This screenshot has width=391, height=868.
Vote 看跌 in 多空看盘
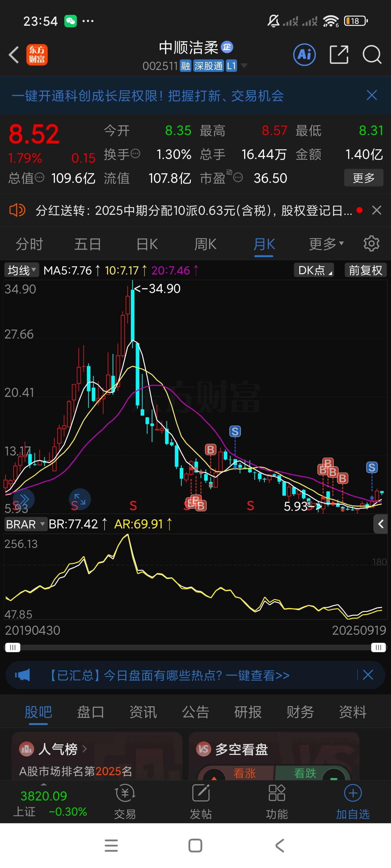305,773
